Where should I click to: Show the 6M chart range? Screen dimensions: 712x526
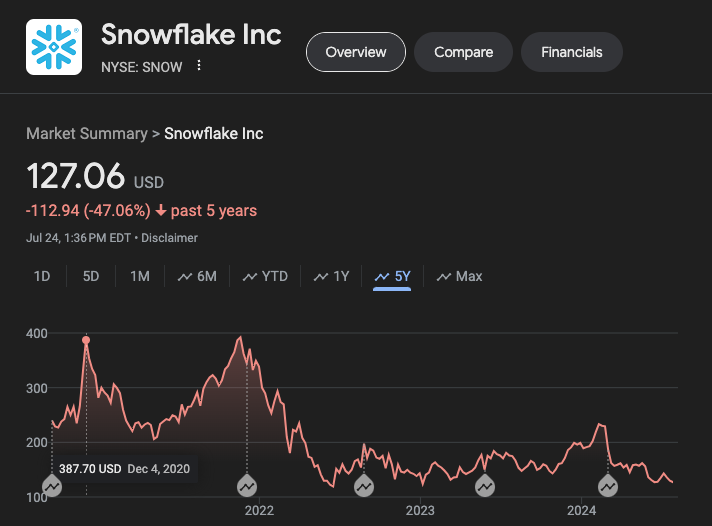point(197,276)
